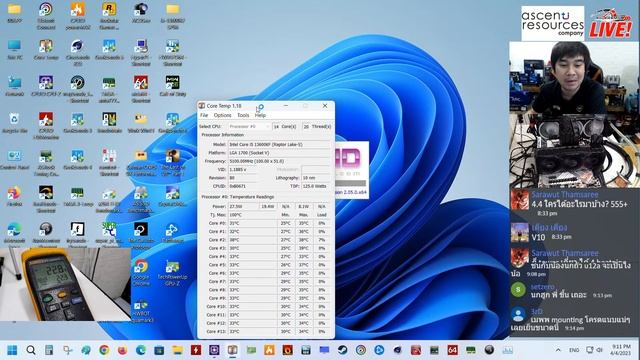The image size is (640, 360).
Task: Open the Tools menu in Core Temp
Action: point(243,115)
